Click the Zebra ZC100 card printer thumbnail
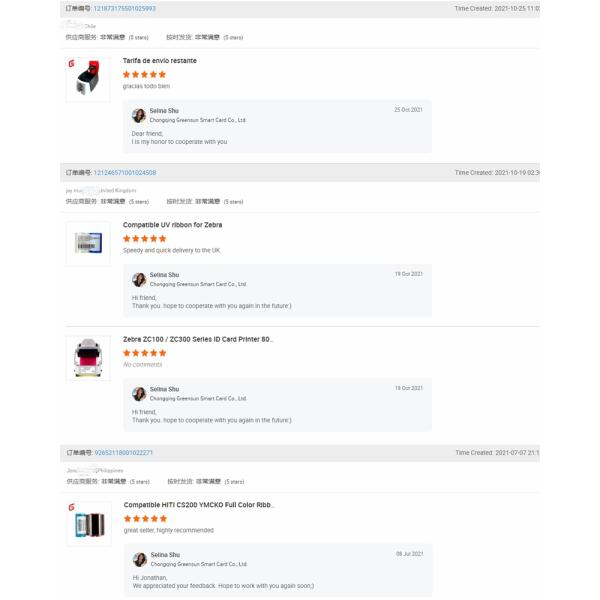The image size is (600, 600). [x=88, y=357]
